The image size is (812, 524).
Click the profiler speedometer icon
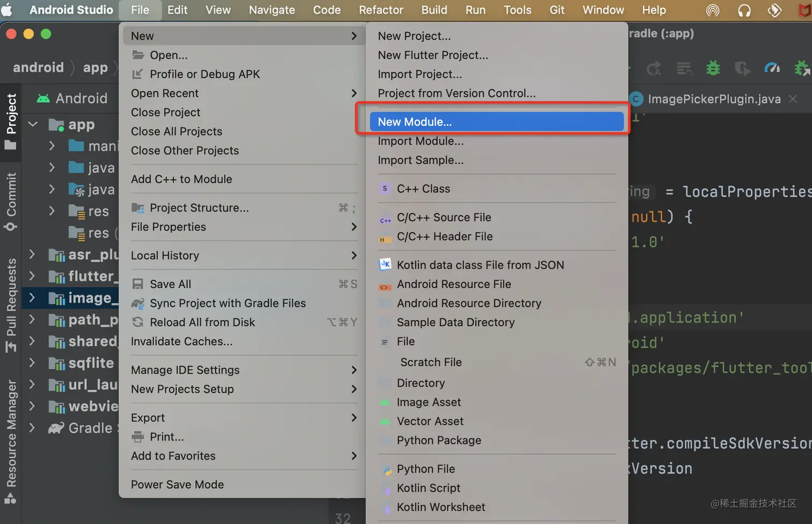(772, 68)
